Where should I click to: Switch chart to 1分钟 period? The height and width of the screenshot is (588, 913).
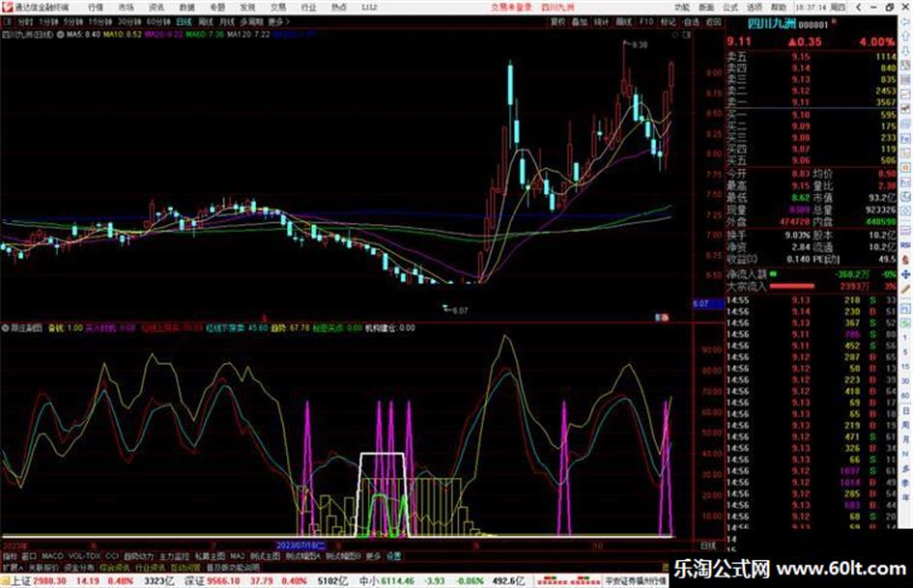48,21
